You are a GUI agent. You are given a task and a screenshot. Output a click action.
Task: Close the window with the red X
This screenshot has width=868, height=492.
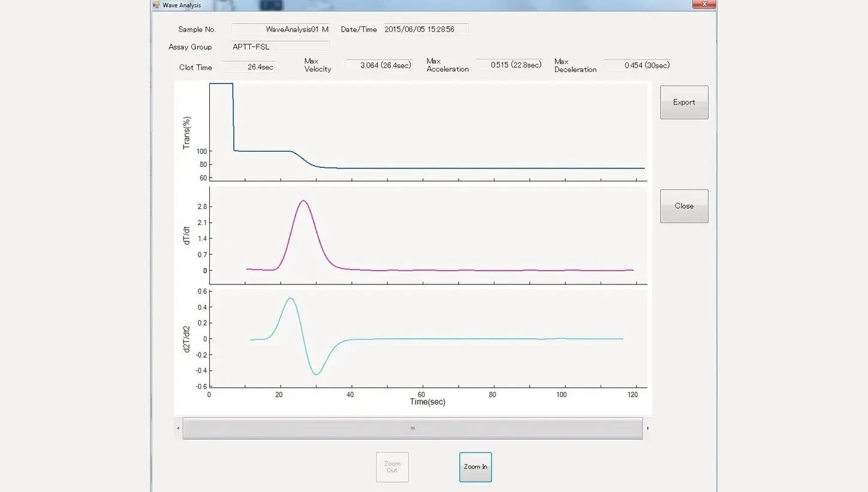(704, 4)
